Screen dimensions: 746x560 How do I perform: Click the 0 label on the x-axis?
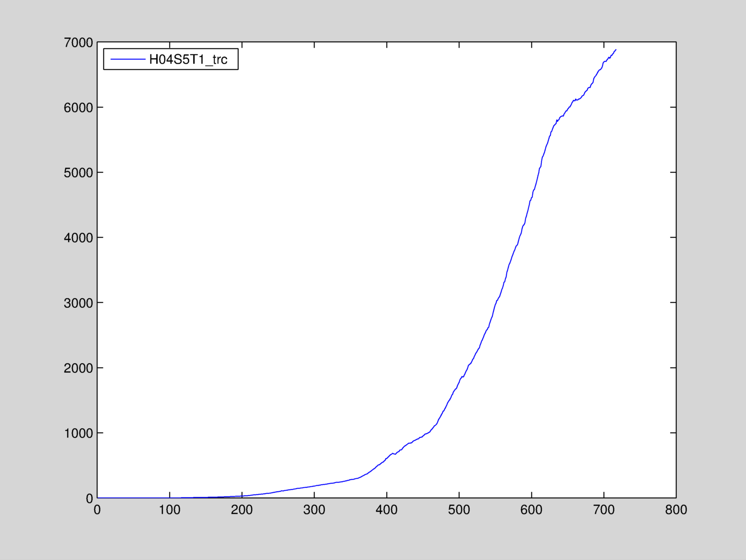[x=97, y=510]
